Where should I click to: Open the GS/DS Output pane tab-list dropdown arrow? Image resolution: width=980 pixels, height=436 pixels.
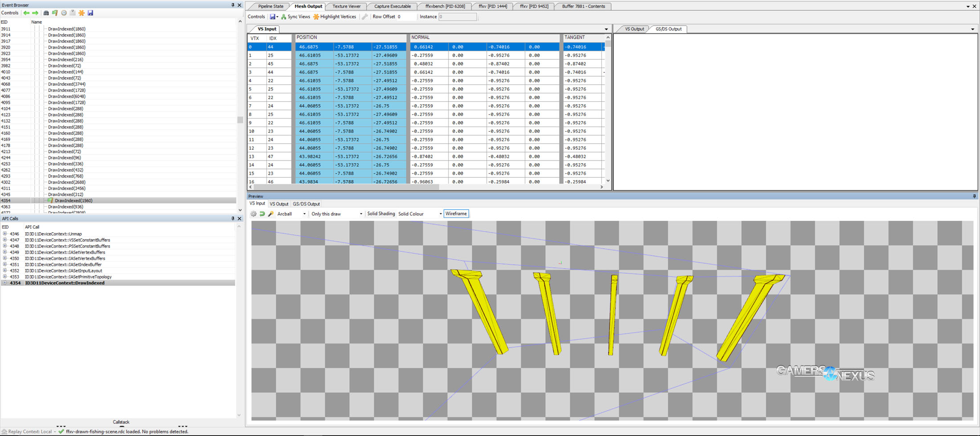tap(972, 29)
